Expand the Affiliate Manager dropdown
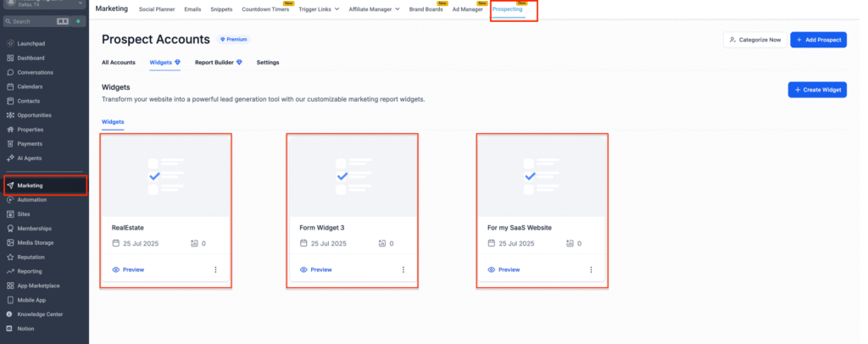This screenshot has height=344, width=868. coord(374,9)
